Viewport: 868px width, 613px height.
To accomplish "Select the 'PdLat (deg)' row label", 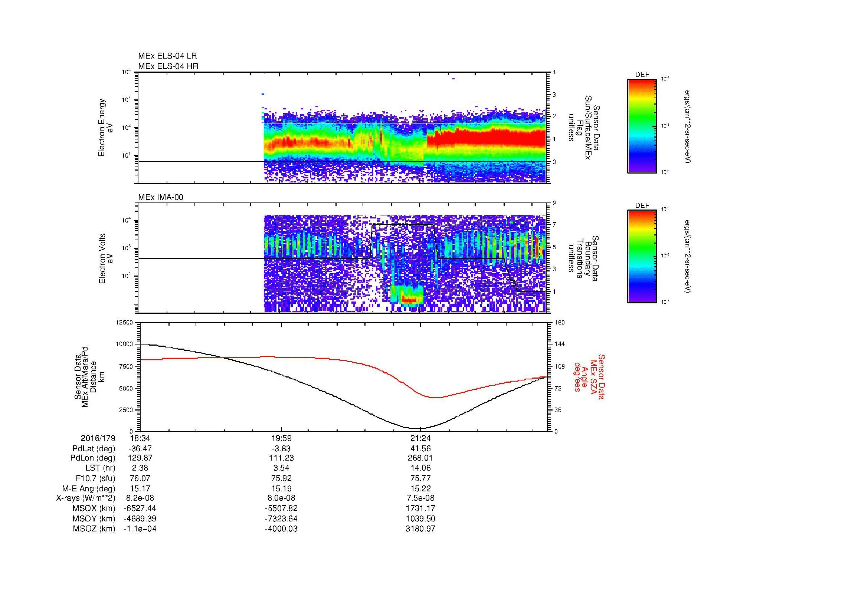I will click(x=94, y=449).
